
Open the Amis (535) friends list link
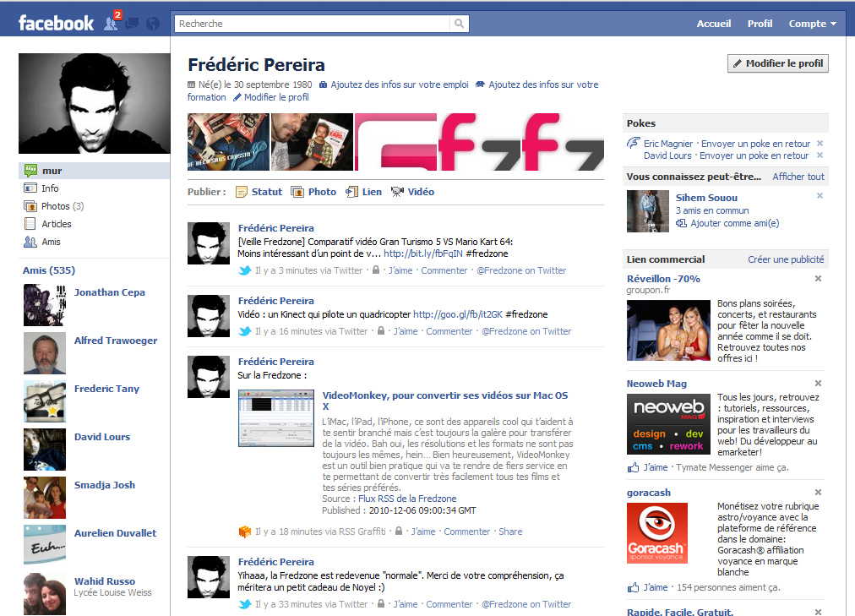coord(49,270)
